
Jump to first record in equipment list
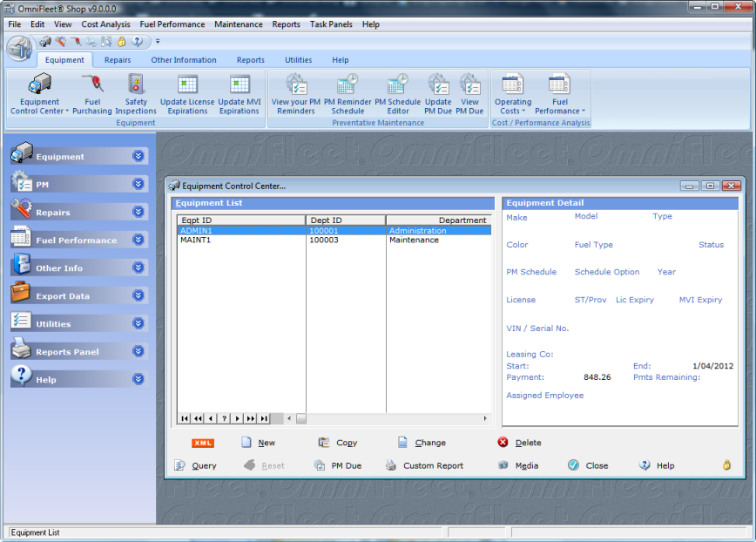tap(185, 418)
